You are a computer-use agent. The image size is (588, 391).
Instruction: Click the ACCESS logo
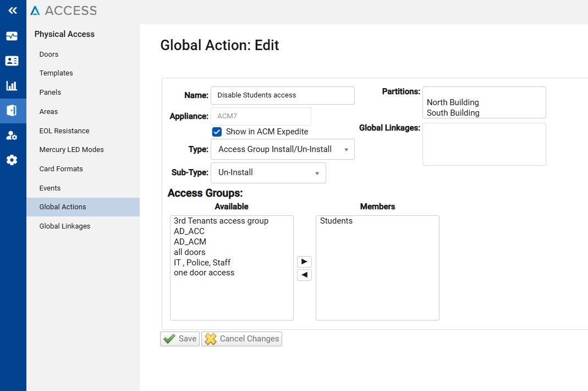click(x=63, y=10)
